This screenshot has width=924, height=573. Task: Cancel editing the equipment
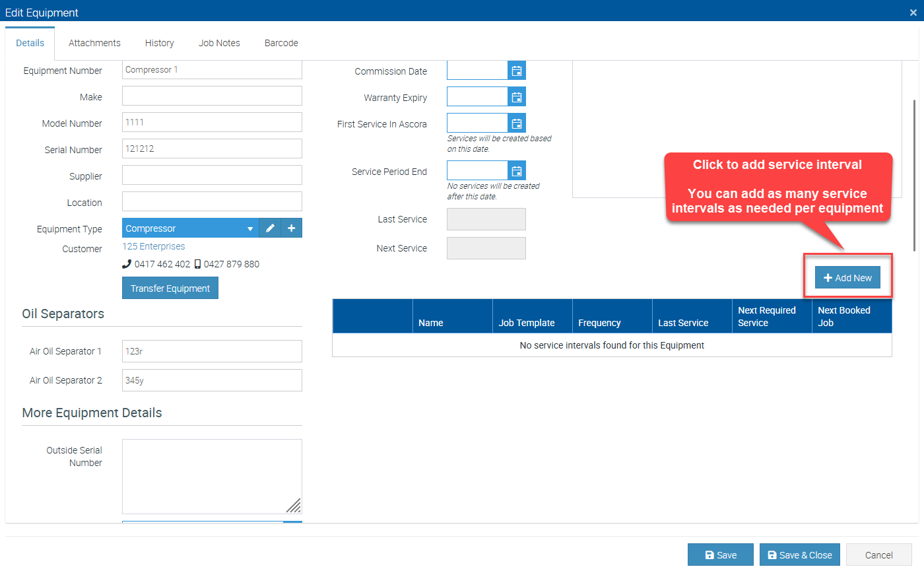point(878,555)
